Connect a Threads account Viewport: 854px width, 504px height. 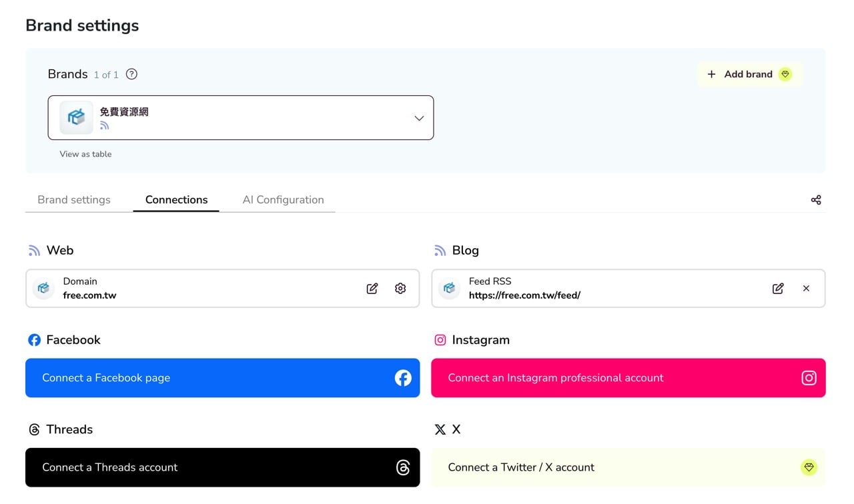pyautogui.click(x=223, y=467)
